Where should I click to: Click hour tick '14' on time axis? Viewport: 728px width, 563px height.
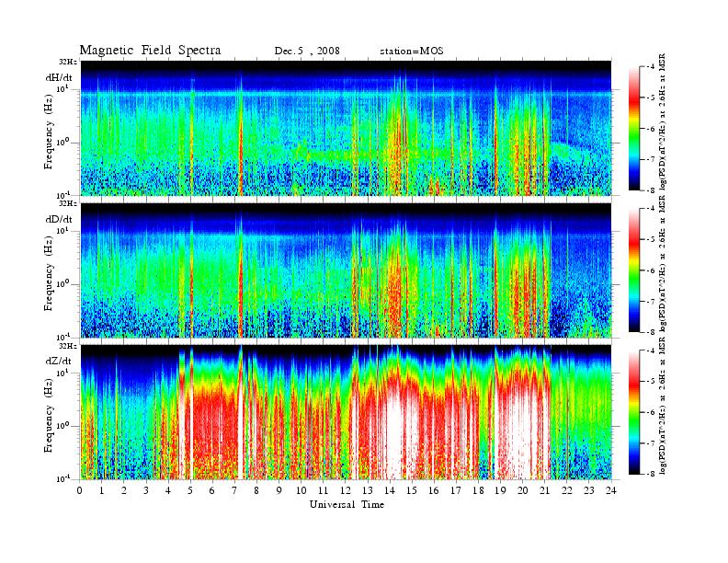point(390,490)
